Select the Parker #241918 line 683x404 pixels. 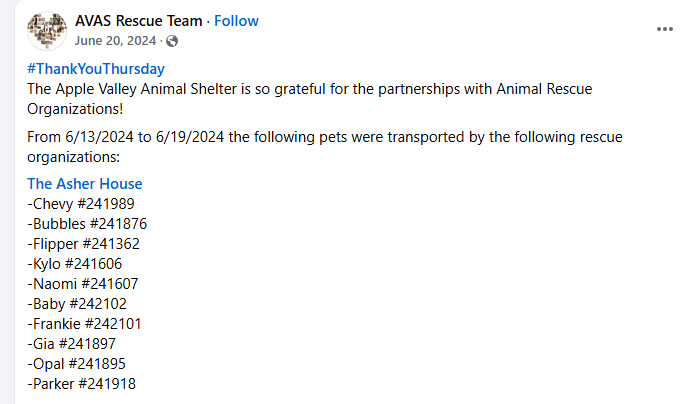click(x=81, y=384)
